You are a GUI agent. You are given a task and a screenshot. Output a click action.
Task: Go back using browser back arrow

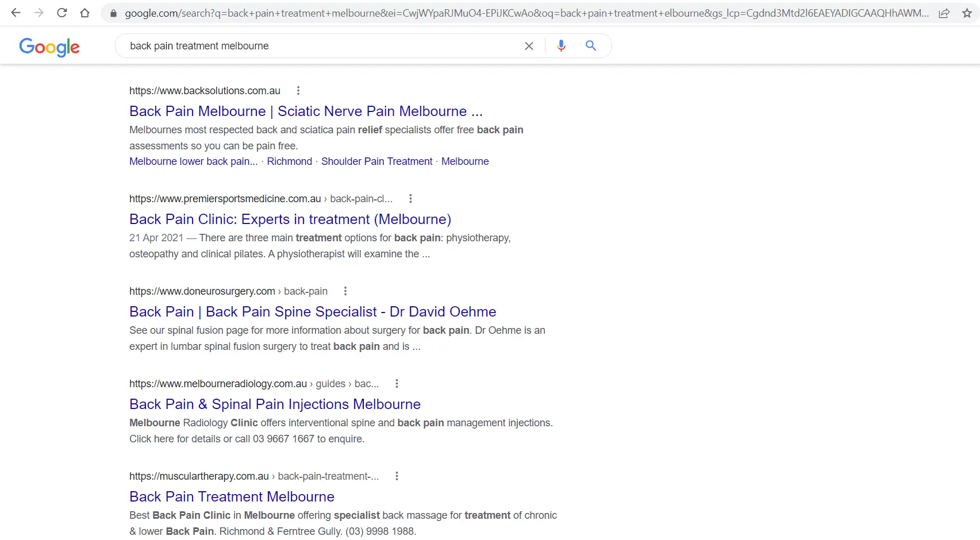[16, 13]
